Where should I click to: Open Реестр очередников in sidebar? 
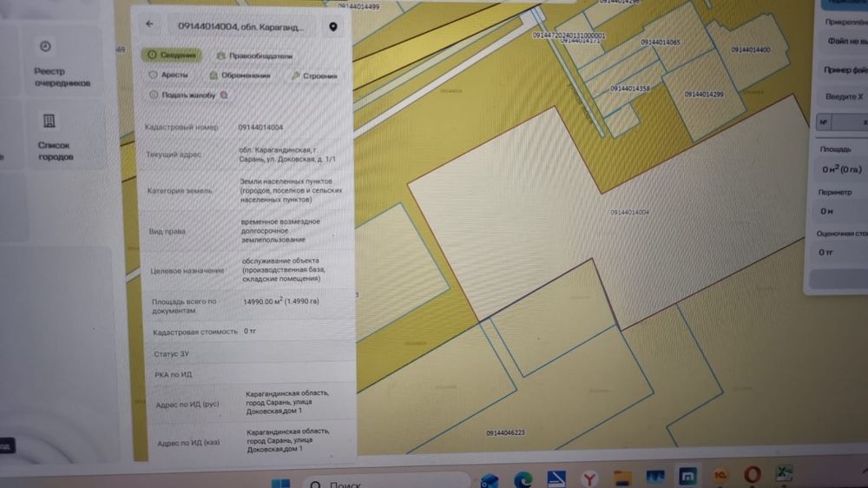point(62,63)
